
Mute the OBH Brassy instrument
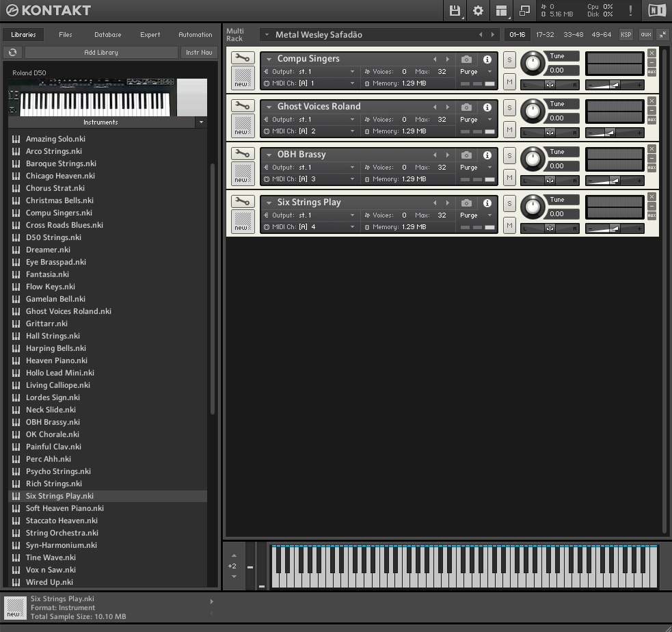click(x=509, y=178)
